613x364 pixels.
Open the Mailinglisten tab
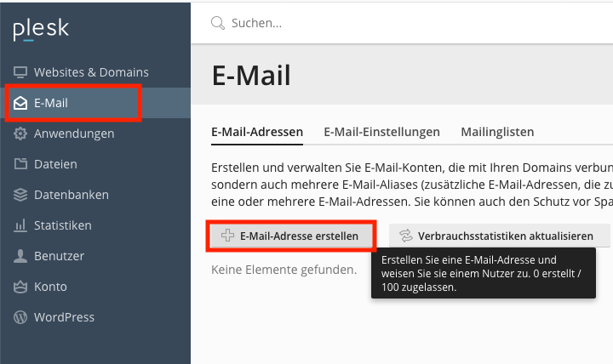tap(497, 132)
